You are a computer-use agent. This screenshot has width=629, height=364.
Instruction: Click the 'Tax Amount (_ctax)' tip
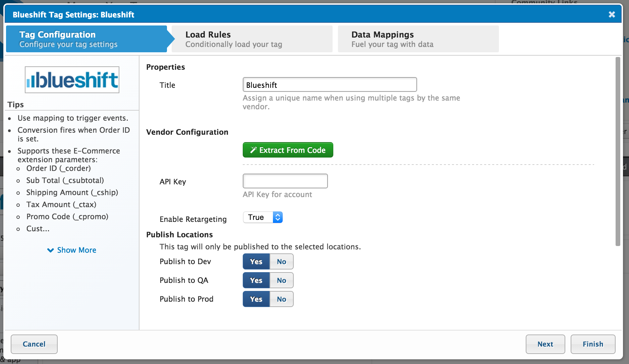(61, 204)
